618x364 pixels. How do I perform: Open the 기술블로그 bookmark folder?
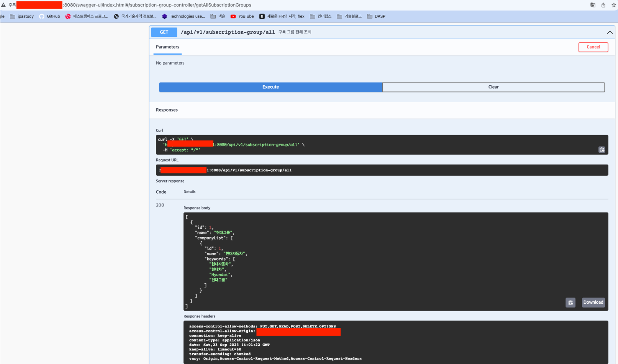(x=349, y=16)
